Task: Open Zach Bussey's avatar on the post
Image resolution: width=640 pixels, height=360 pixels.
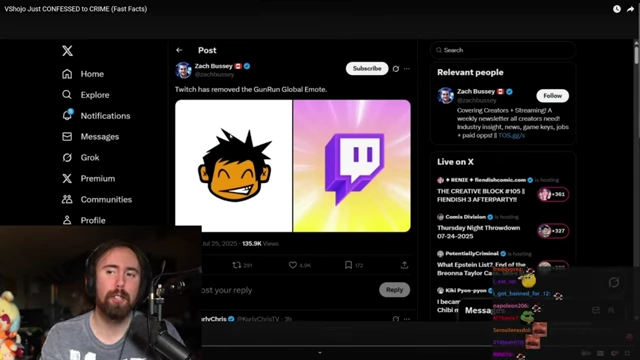Action: [183, 70]
